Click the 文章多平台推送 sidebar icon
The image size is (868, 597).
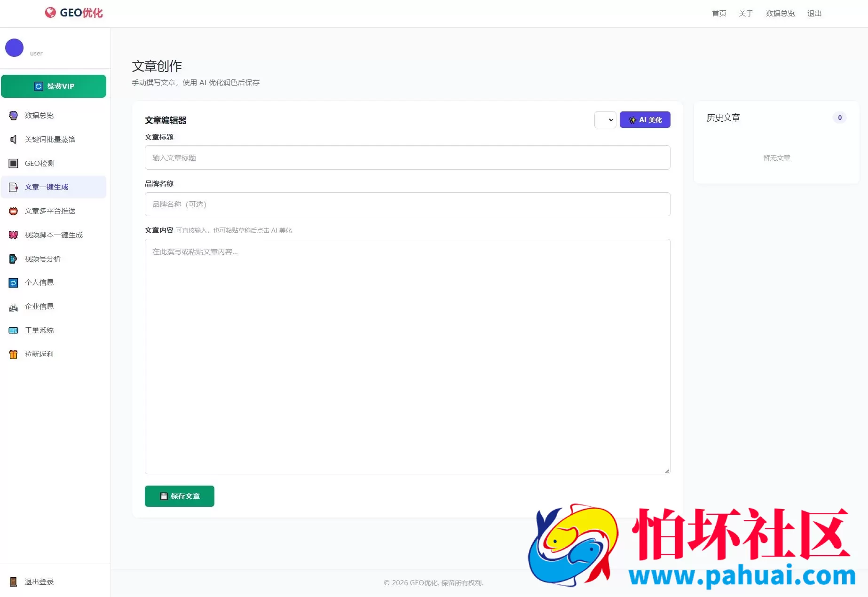coord(13,211)
